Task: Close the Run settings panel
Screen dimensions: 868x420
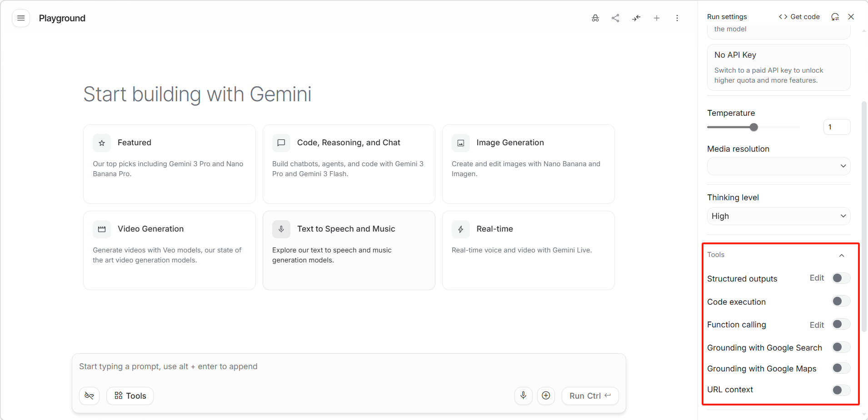Action: pyautogui.click(x=851, y=17)
